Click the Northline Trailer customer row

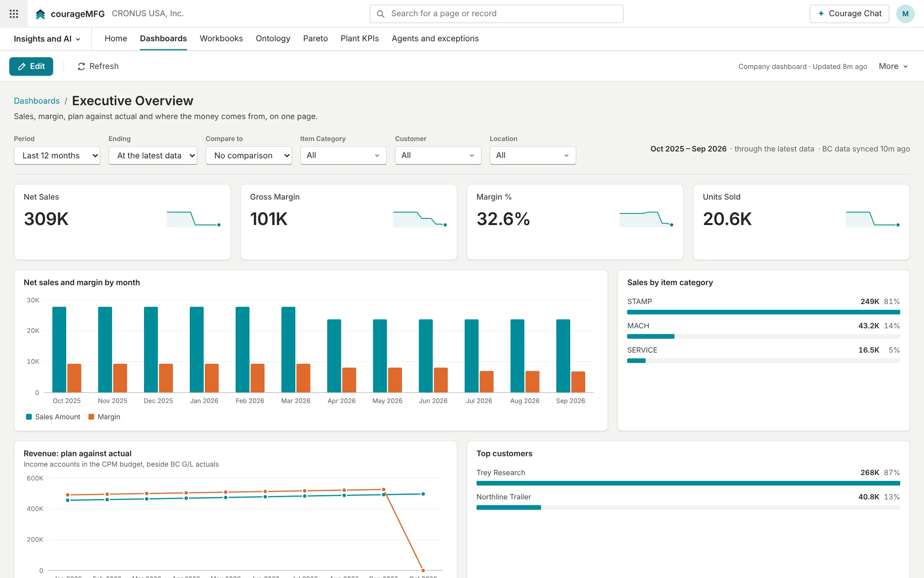[688, 501]
